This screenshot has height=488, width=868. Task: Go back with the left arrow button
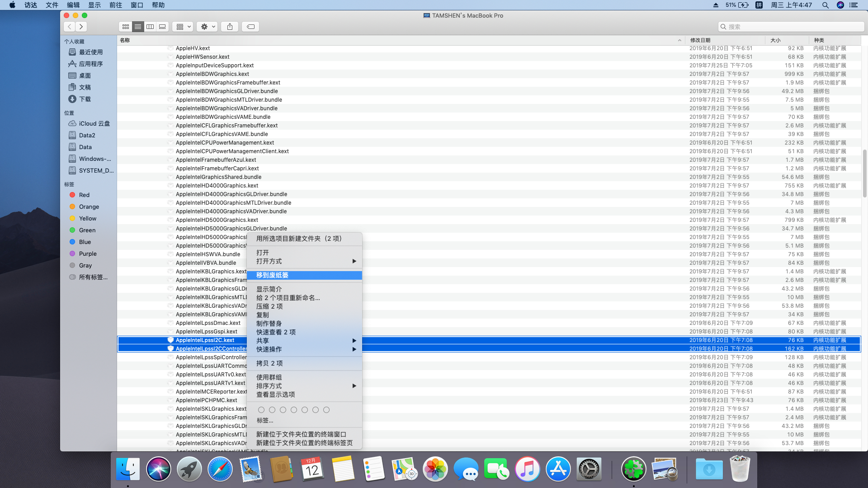(x=69, y=27)
